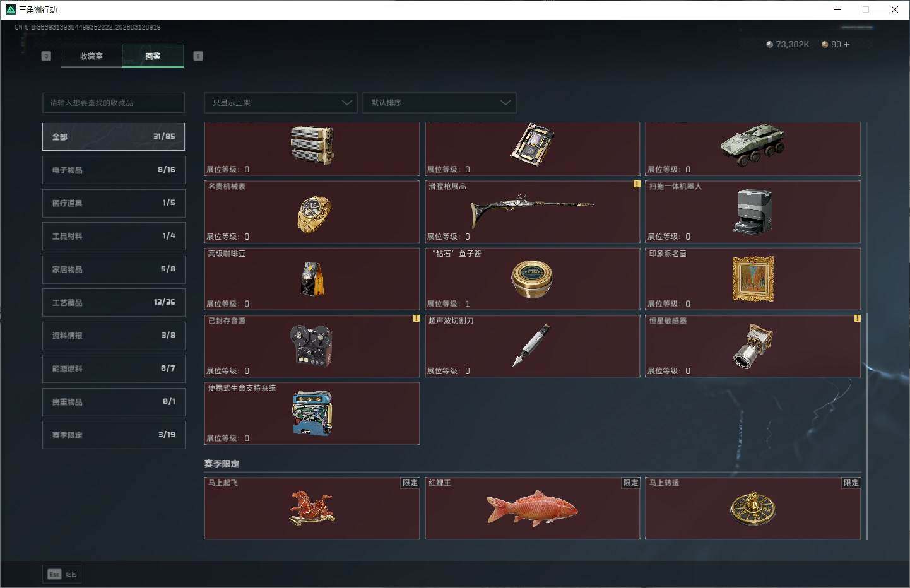Image resolution: width=910 pixels, height=588 pixels.
Task: Select the 恒星敏感器 sensor icon
Action: pos(753,346)
